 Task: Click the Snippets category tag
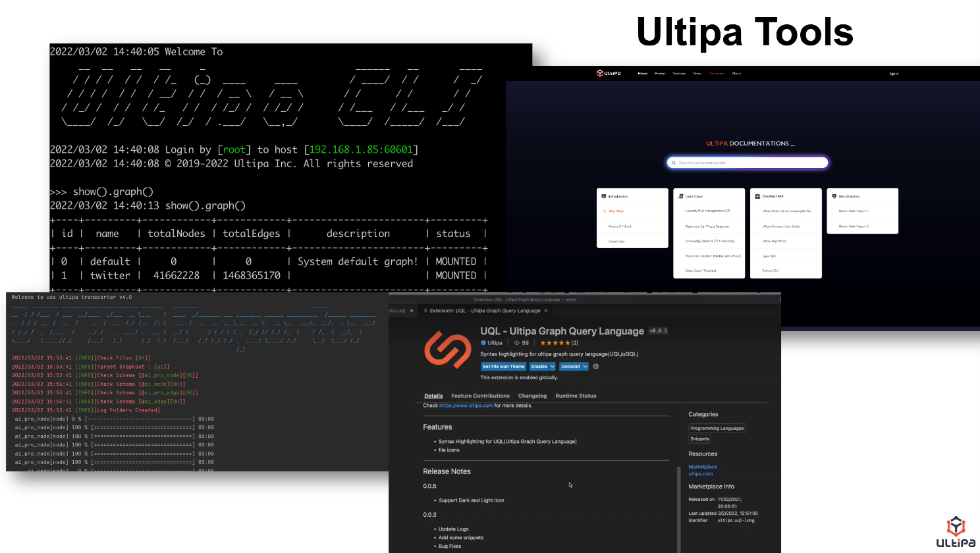[699, 439]
